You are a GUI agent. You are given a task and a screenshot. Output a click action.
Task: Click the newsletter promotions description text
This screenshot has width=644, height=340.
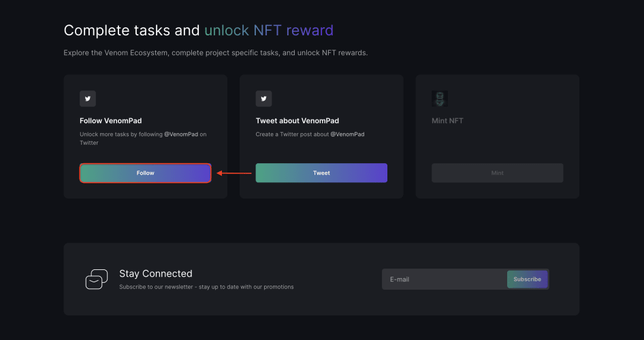tap(206, 287)
